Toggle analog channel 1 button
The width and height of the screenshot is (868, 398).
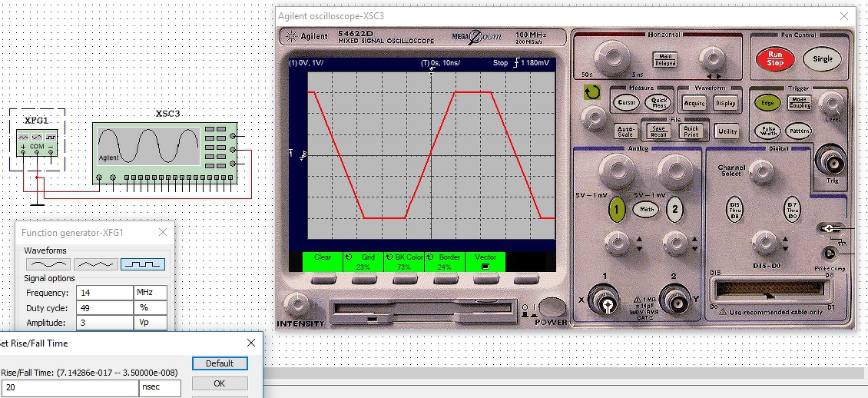click(617, 209)
